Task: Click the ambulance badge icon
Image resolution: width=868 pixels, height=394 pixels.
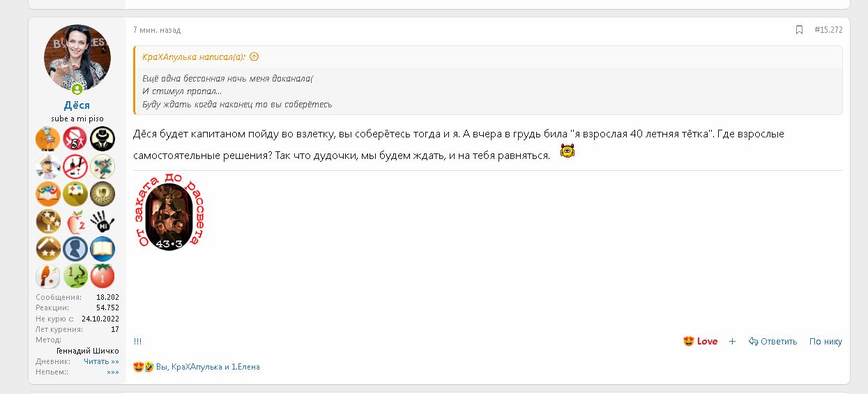Action: (75, 194)
